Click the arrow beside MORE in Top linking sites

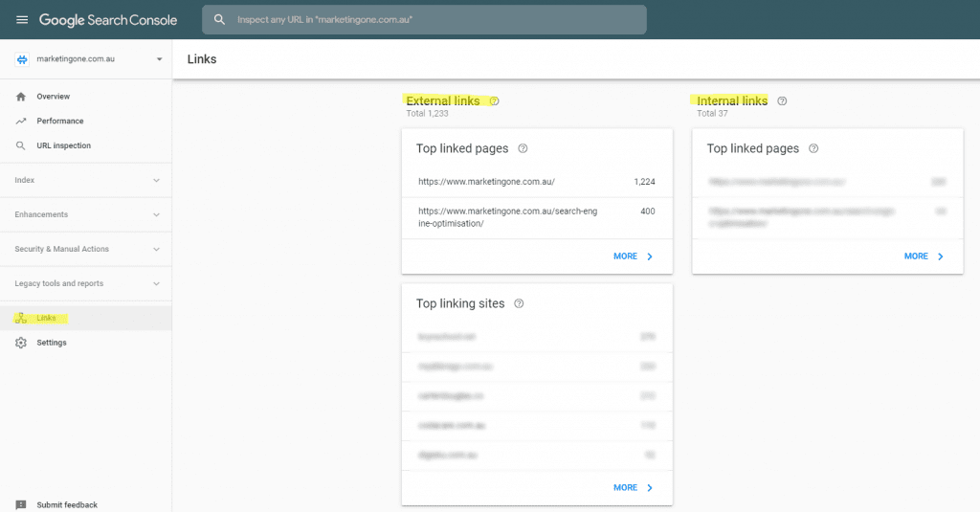pyautogui.click(x=650, y=488)
